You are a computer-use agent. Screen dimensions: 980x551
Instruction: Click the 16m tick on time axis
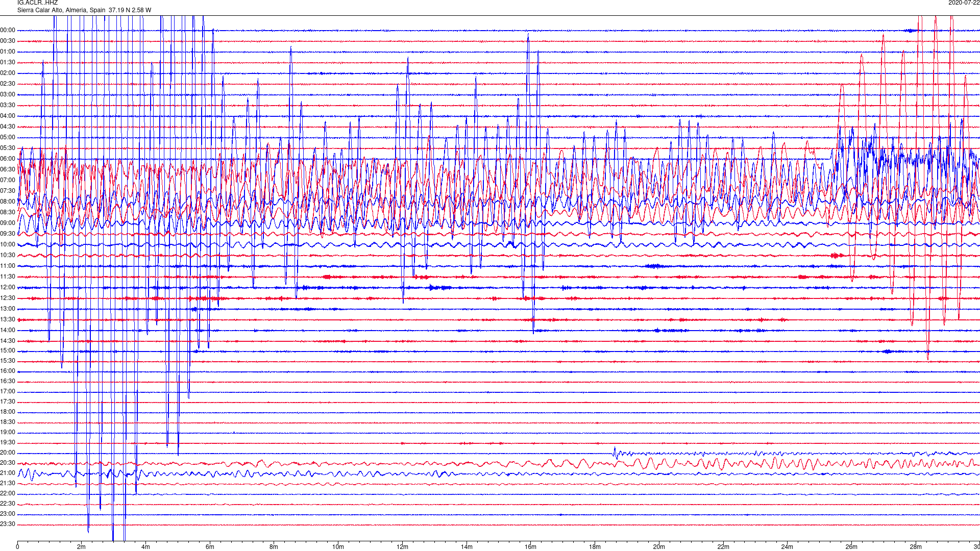pyautogui.click(x=531, y=547)
